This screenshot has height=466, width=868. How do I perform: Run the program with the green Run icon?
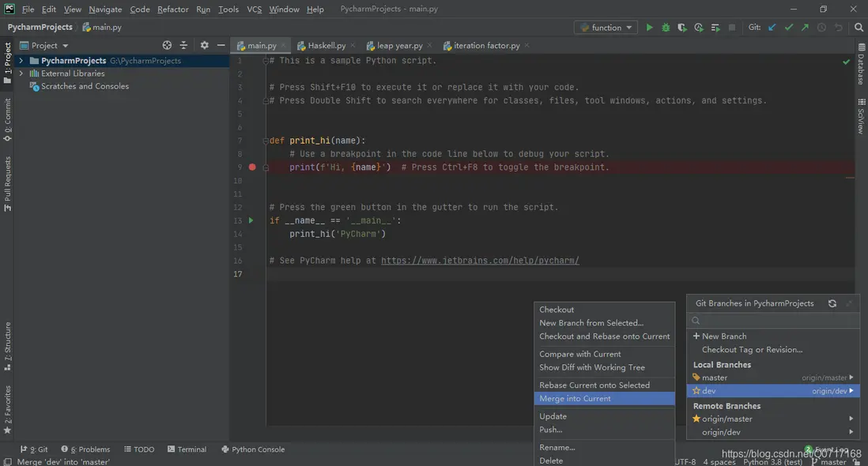649,28
